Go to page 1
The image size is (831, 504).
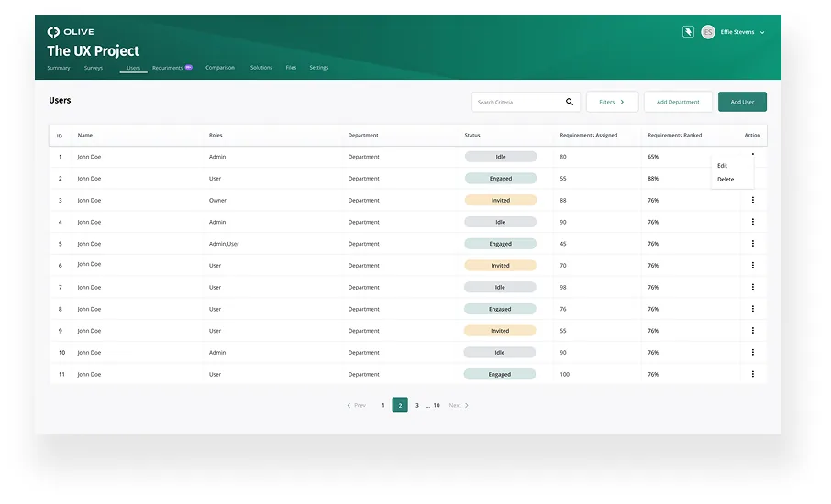pos(383,406)
